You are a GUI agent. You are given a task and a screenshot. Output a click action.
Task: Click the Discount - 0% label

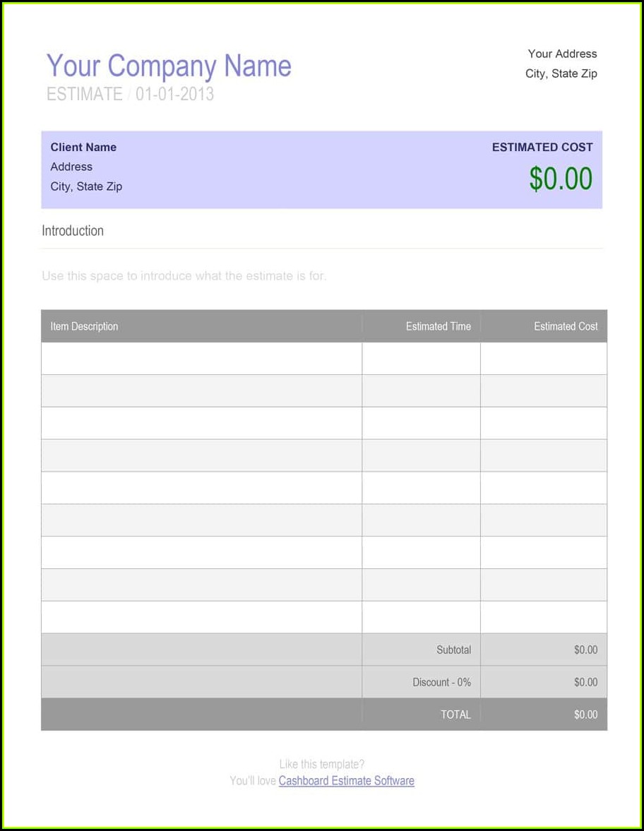pos(441,683)
